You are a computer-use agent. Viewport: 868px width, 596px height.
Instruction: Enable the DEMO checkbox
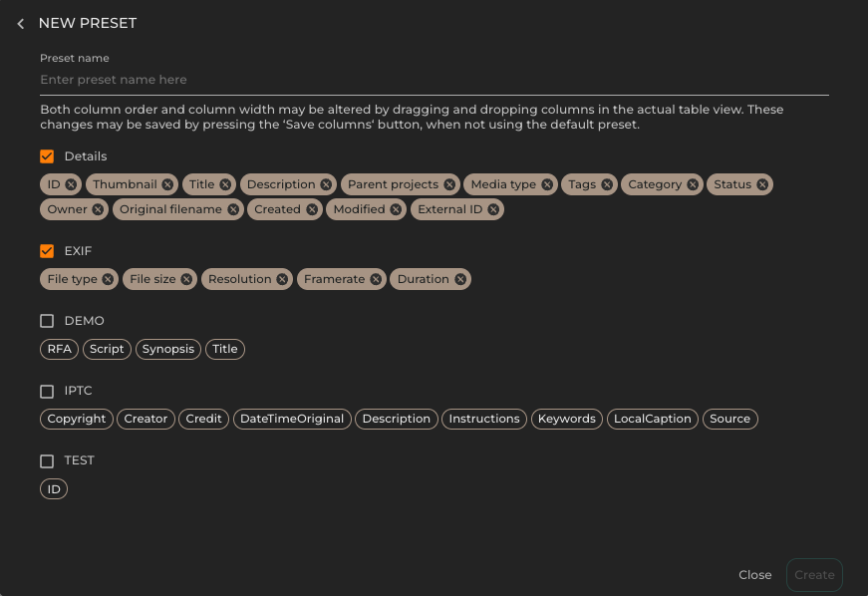pos(46,320)
